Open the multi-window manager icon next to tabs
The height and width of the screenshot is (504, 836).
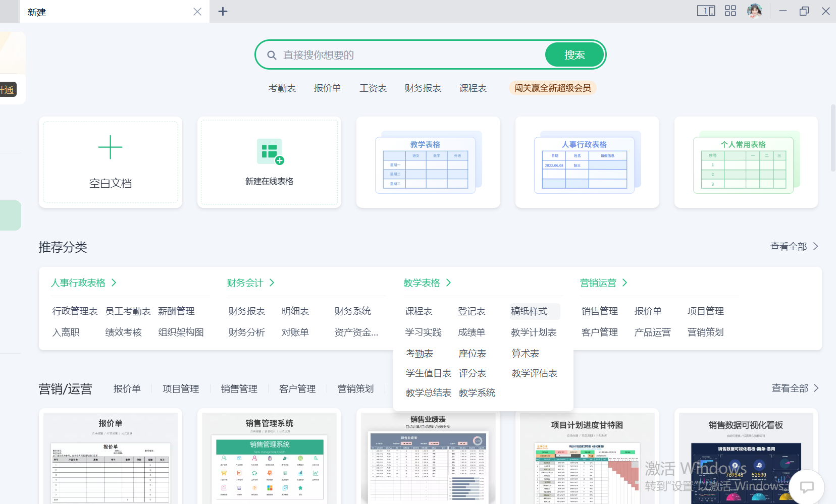point(706,11)
